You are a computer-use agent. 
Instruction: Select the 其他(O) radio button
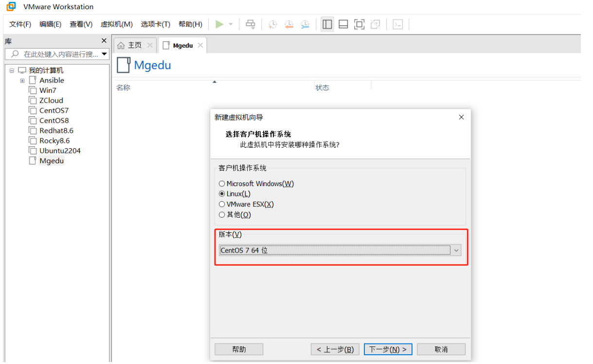[222, 215]
